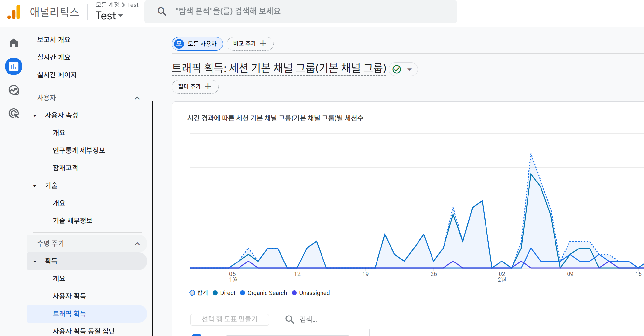Screen dimensions: 644x336
Task: Click the table search magnifier icon
Action: point(290,319)
